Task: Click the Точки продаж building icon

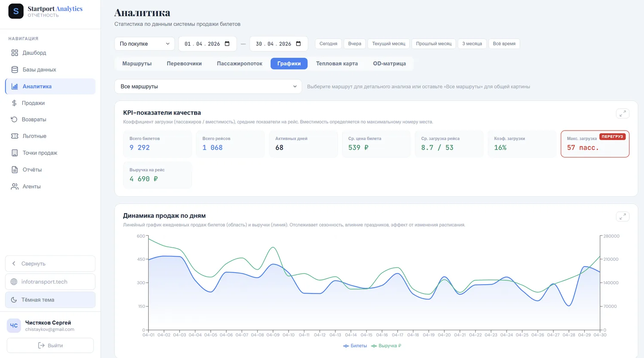Action: (x=15, y=153)
